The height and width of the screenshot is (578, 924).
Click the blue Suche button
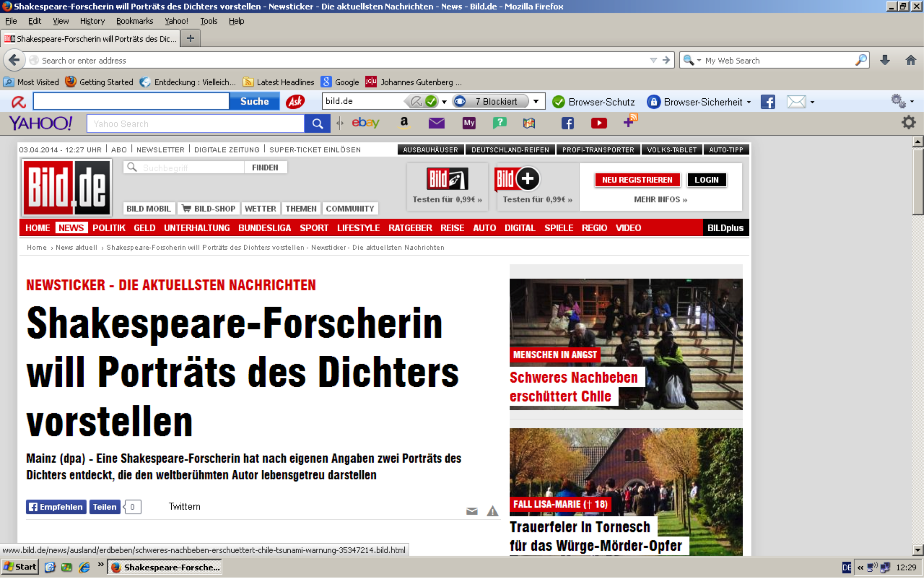(254, 101)
